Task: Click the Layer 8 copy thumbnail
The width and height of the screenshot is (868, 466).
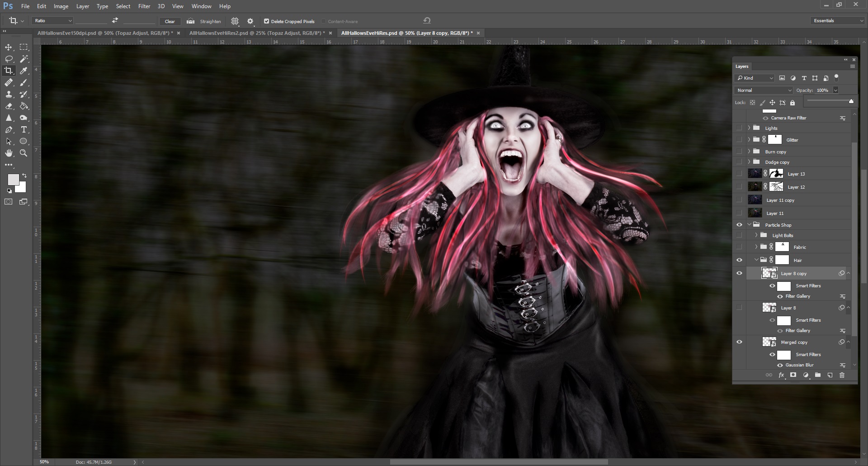Action: coord(770,273)
